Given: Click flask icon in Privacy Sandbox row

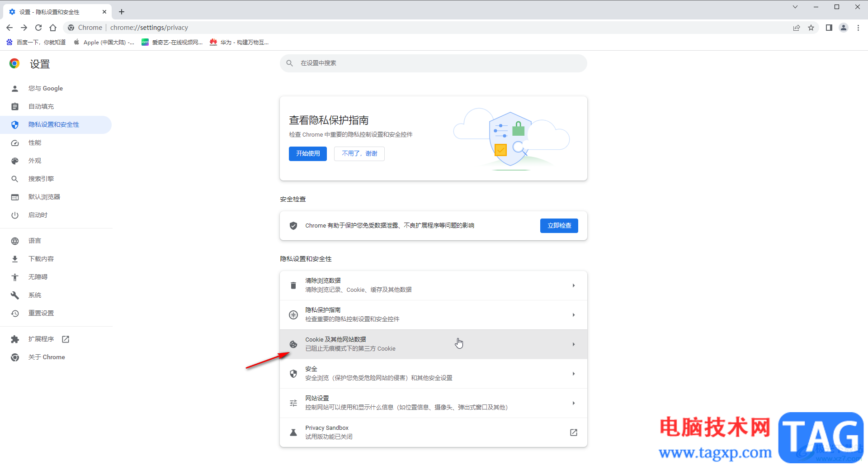Looking at the screenshot, I should pyautogui.click(x=293, y=433).
